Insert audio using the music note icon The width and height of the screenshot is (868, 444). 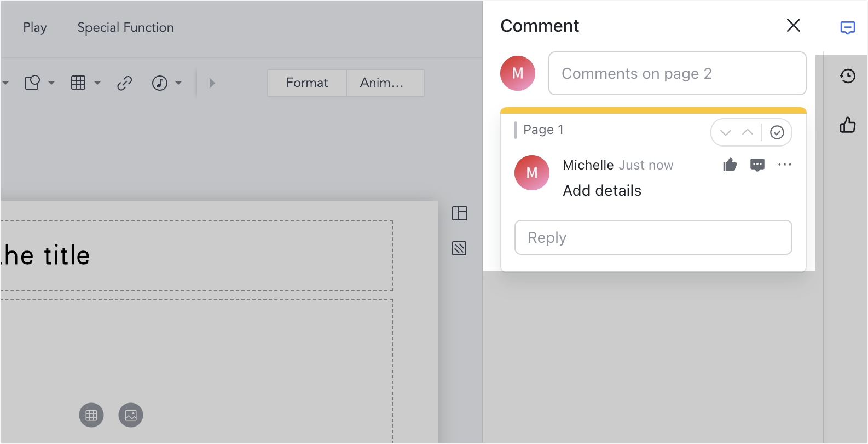tap(159, 83)
